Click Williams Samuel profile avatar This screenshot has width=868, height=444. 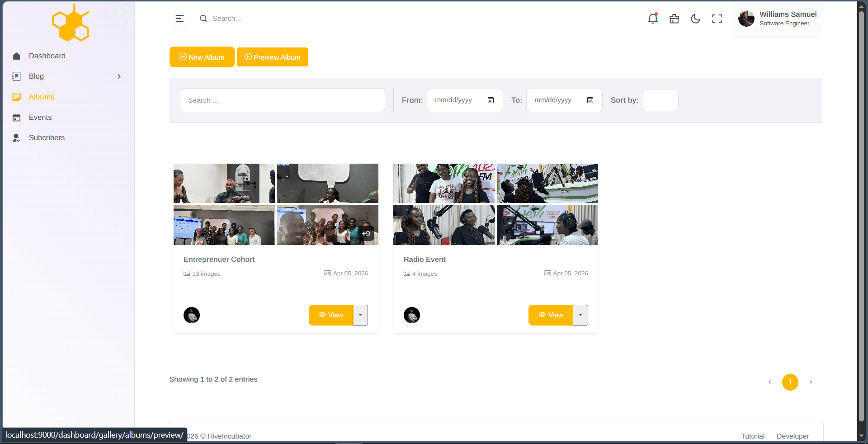[746, 19]
